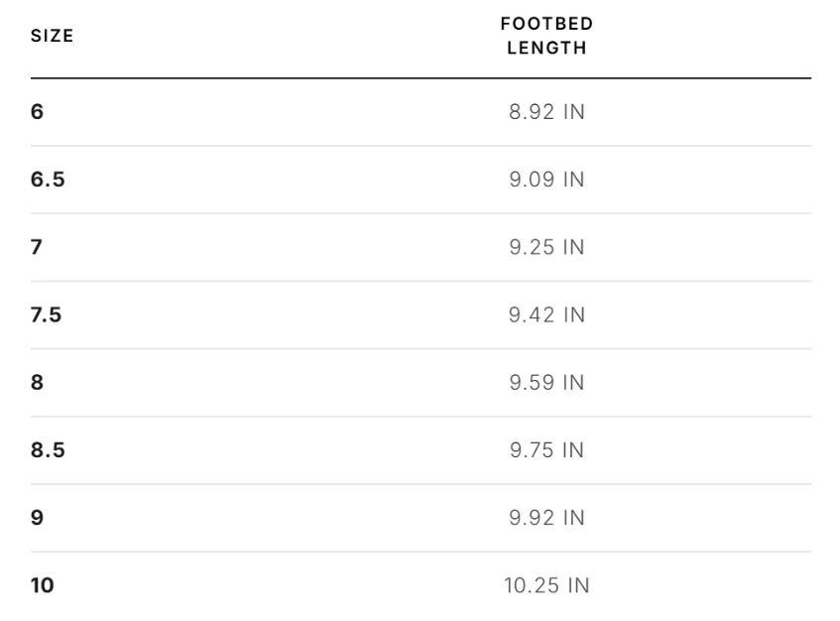Viewport: 840px width, 621px height.
Task: Click the 9.59 IN footbed value
Action: tap(546, 383)
